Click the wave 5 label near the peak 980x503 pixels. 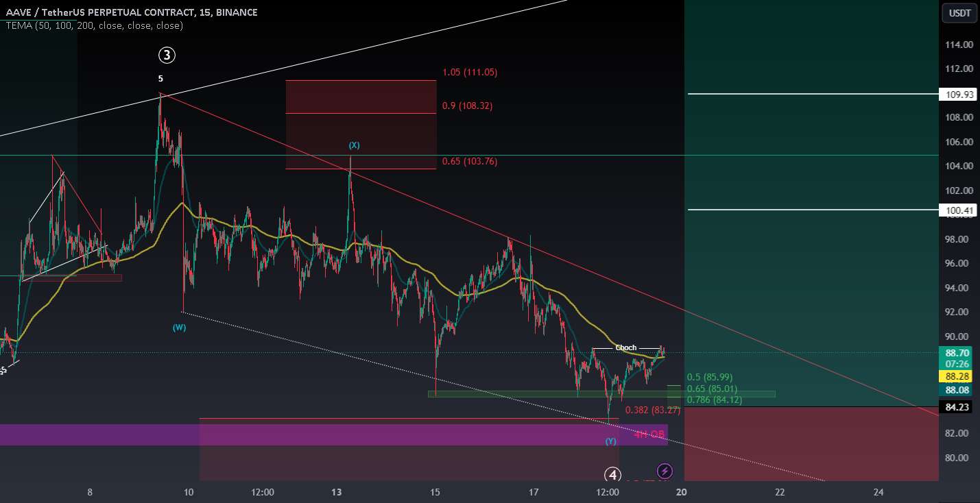(160, 79)
